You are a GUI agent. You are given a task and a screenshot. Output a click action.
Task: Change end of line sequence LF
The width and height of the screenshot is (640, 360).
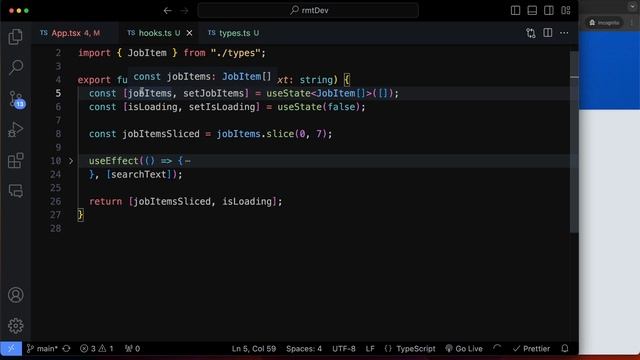(x=370, y=349)
